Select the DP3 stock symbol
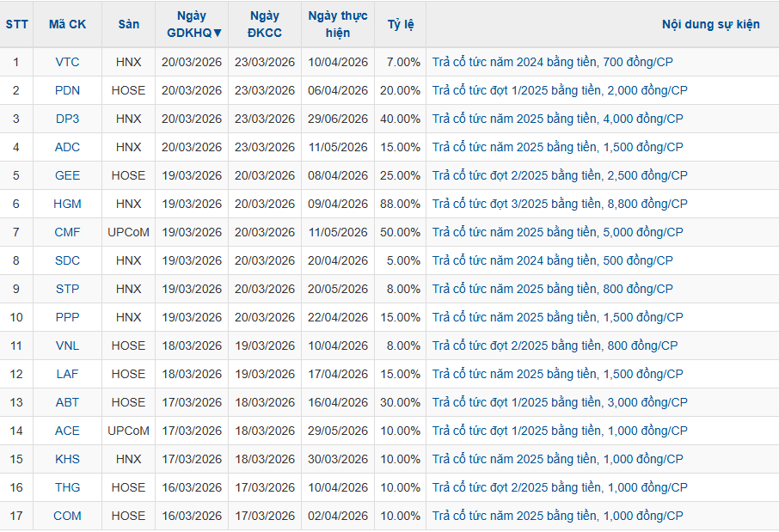The width and height of the screenshot is (779, 532). 67,119
